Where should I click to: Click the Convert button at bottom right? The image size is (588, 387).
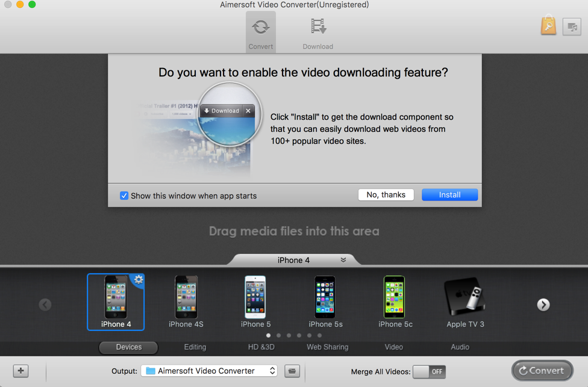(x=542, y=371)
